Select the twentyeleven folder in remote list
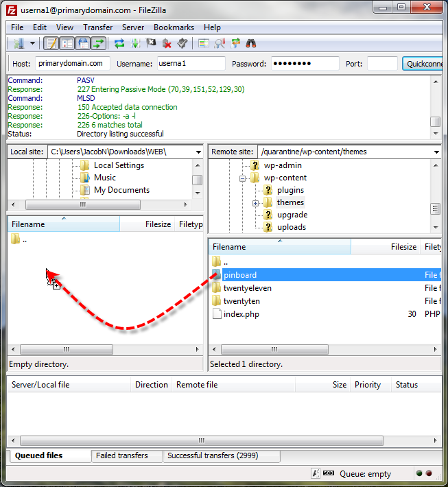Viewport: 448px width, 487px height. click(242, 288)
